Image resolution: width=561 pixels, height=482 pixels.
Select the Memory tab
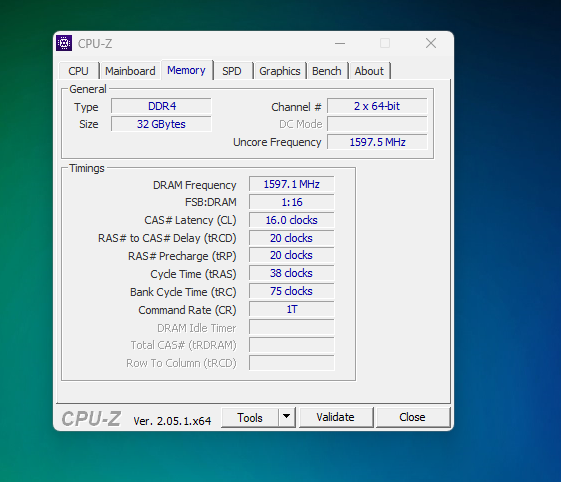186,70
